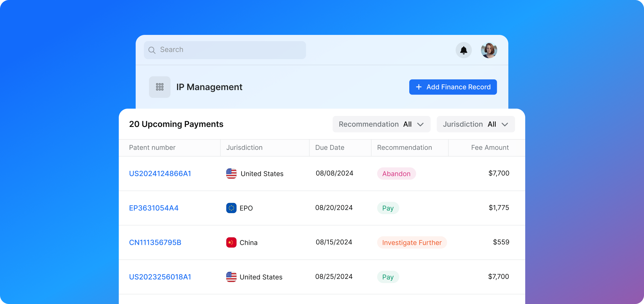This screenshot has width=644, height=304.
Task: Click fee amount $559
Action: pyautogui.click(x=501, y=242)
